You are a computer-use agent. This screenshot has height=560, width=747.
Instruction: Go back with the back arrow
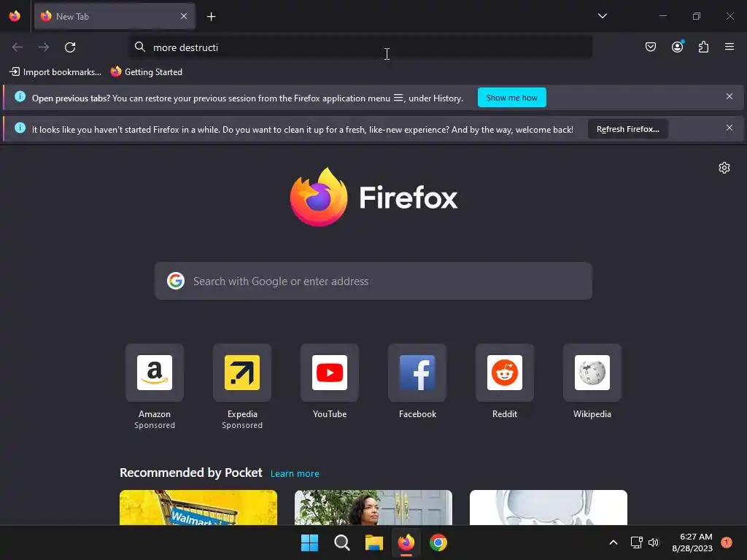(x=18, y=47)
